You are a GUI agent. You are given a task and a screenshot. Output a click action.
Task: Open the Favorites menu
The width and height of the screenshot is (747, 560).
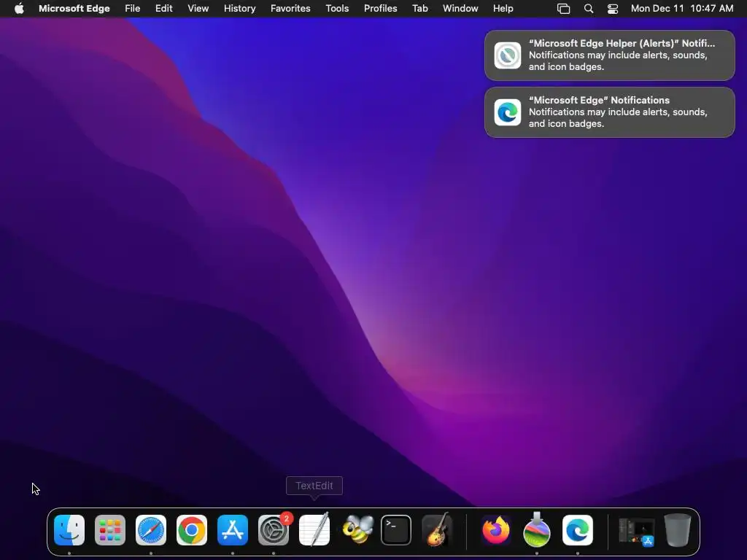(x=290, y=9)
